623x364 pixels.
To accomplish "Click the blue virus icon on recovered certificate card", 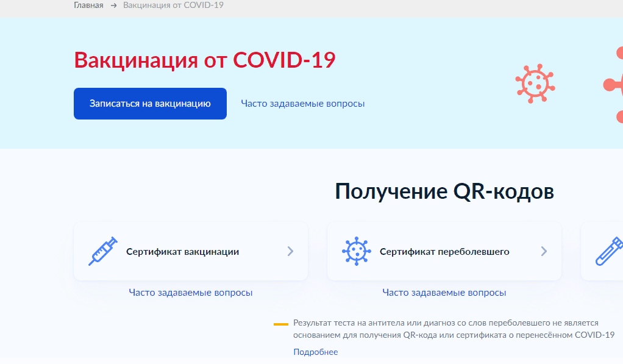I will (355, 251).
